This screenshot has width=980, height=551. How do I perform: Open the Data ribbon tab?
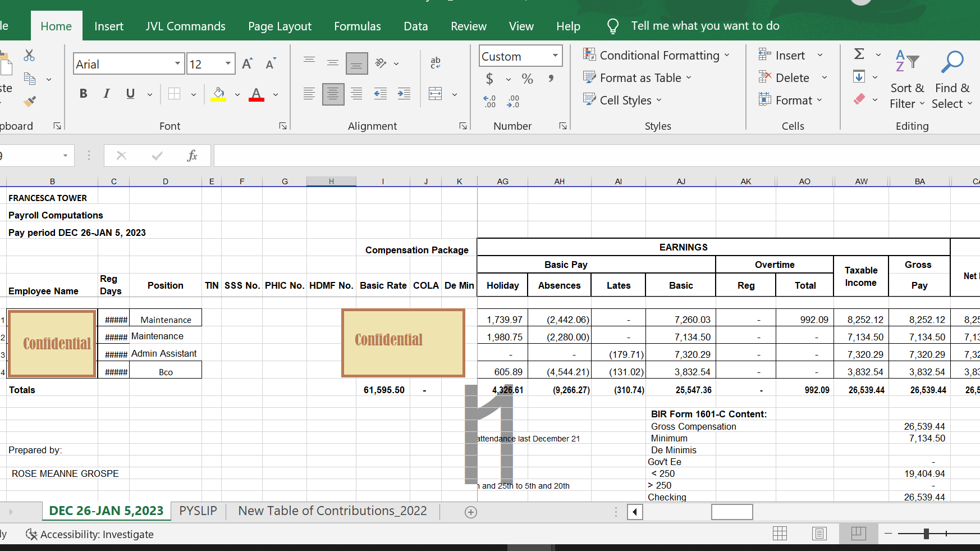[416, 26]
